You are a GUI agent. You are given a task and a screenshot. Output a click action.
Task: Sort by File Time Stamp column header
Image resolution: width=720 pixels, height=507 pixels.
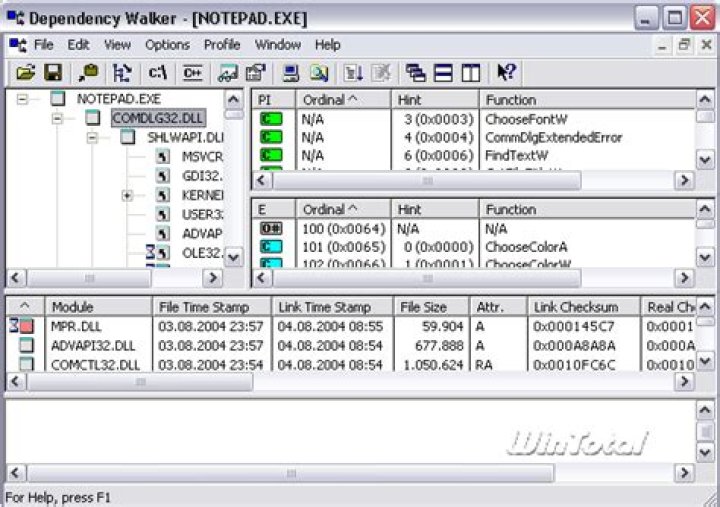point(212,307)
